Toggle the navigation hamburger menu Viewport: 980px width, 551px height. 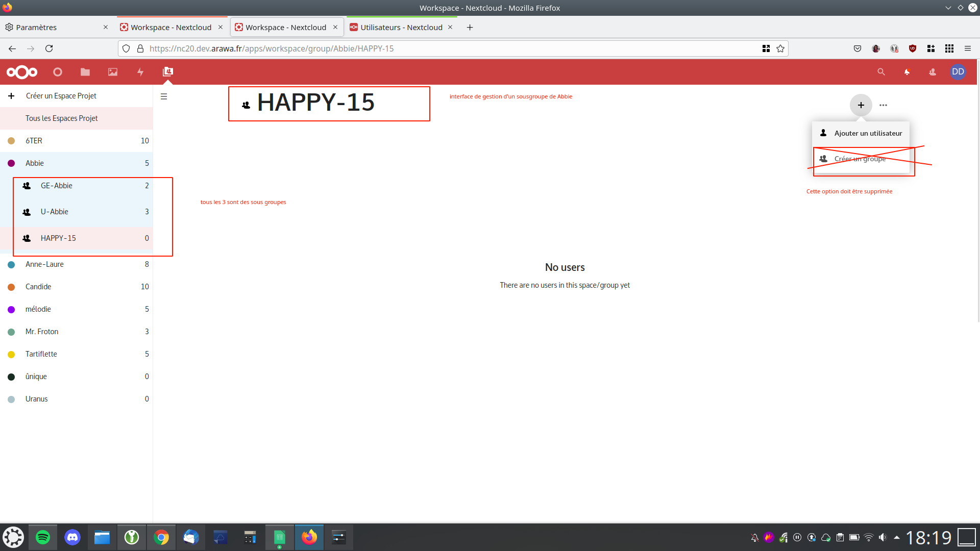[164, 96]
